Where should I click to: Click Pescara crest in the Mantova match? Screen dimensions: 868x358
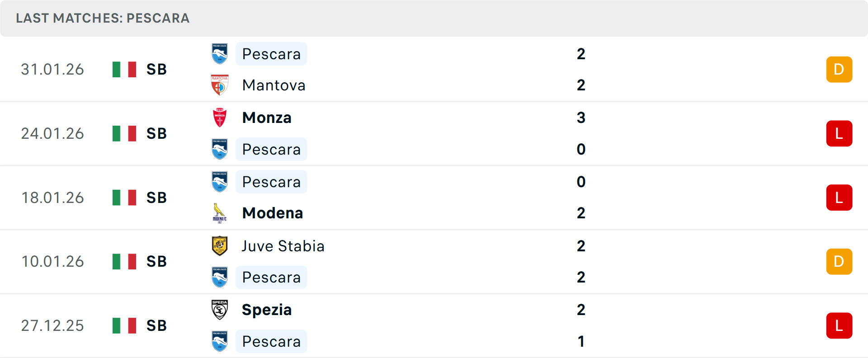coord(220,54)
